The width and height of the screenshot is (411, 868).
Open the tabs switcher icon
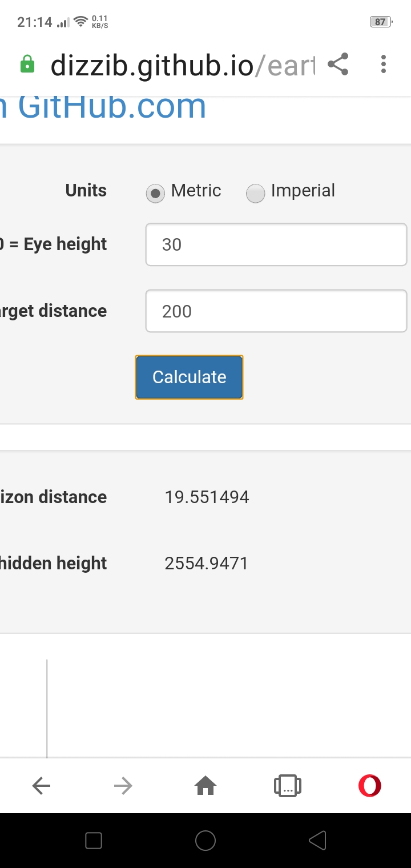coord(288,786)
